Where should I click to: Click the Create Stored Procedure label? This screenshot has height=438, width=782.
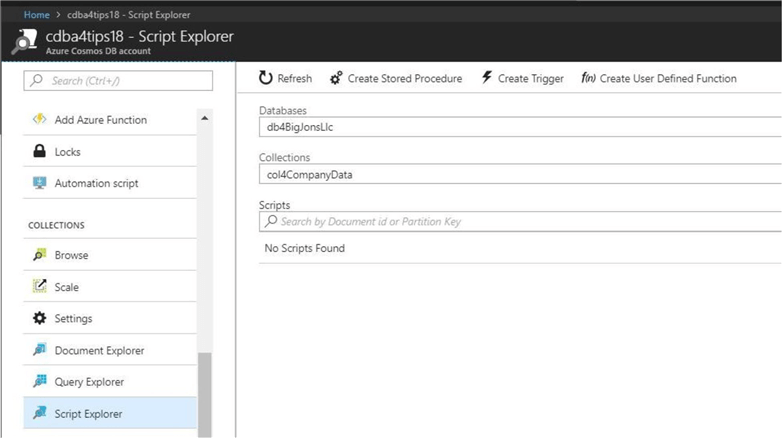tap(405, 78)
